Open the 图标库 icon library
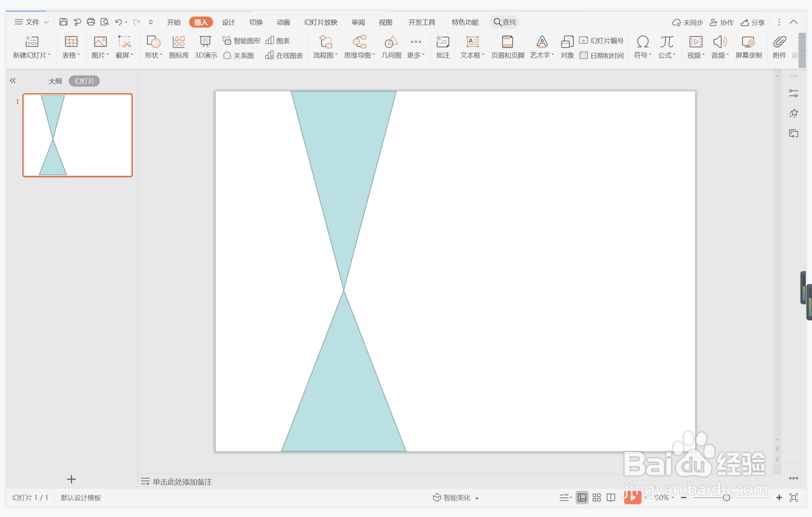The image size is (812, 517). (x=178, y=47)
